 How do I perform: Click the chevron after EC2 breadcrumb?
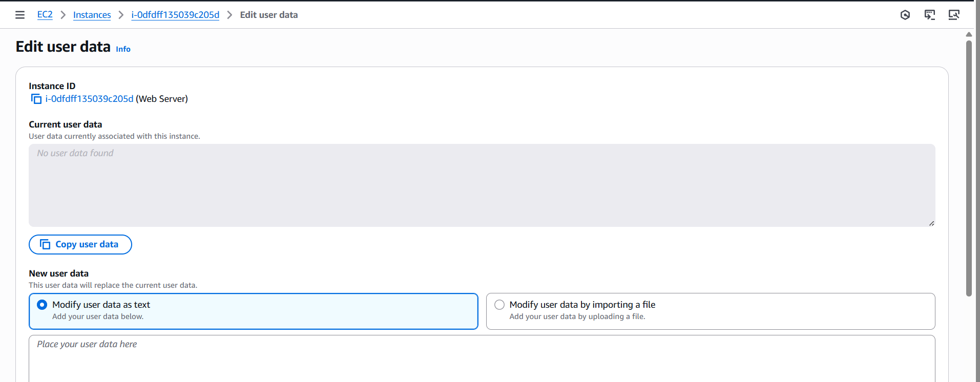[63, 15]
